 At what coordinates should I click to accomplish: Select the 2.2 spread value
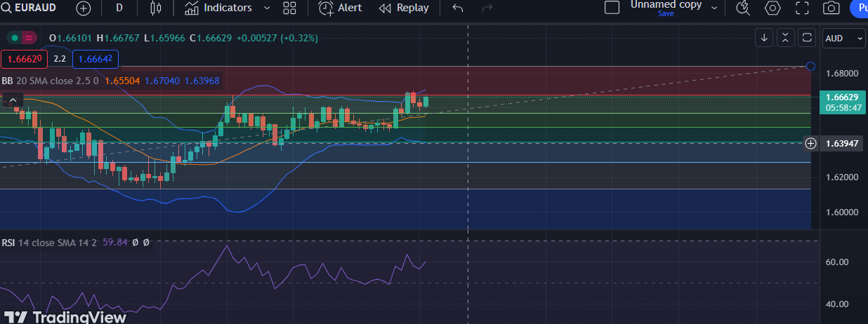60,59
